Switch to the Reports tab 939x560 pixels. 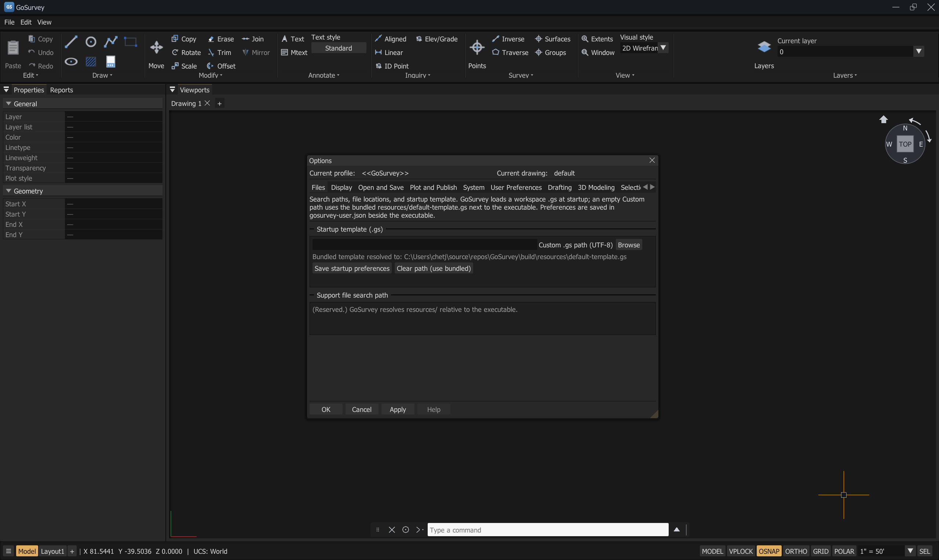click(62, 90)
